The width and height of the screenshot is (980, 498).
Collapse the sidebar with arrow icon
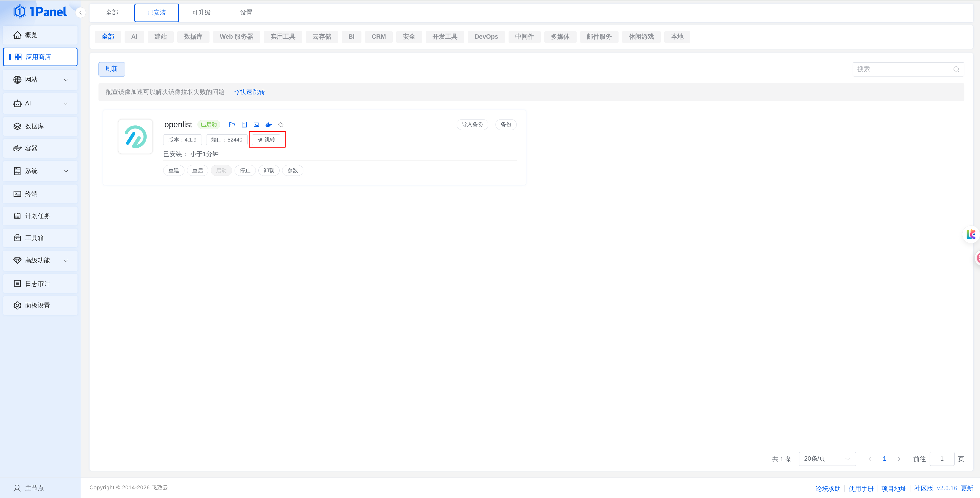80,13
